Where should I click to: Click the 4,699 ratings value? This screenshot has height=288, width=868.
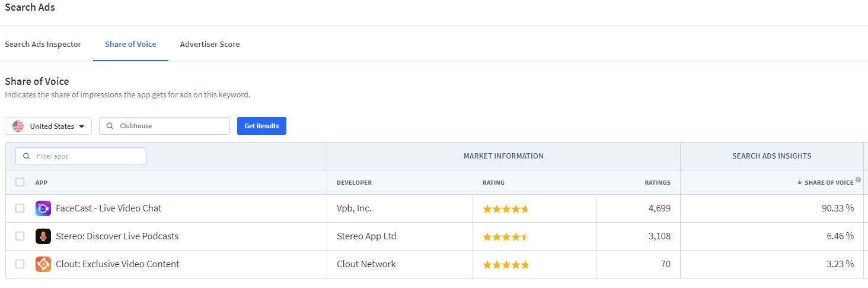(x=659, y=208)
